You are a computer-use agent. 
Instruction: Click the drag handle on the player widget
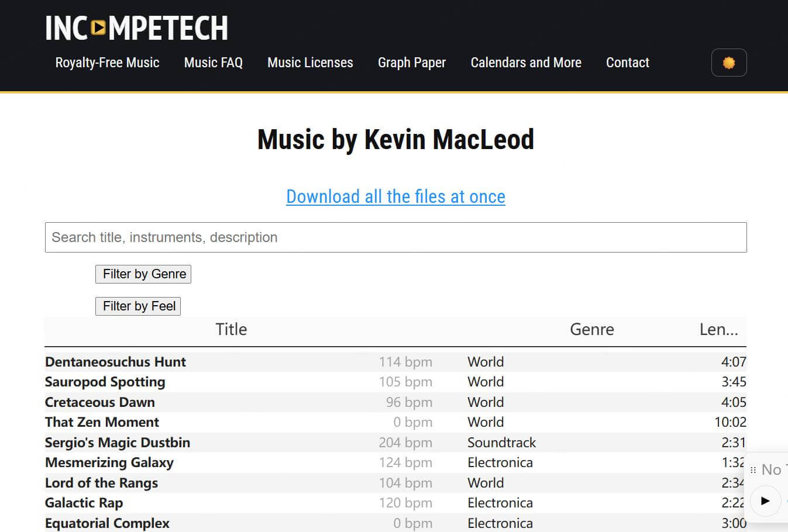[753, 469]
